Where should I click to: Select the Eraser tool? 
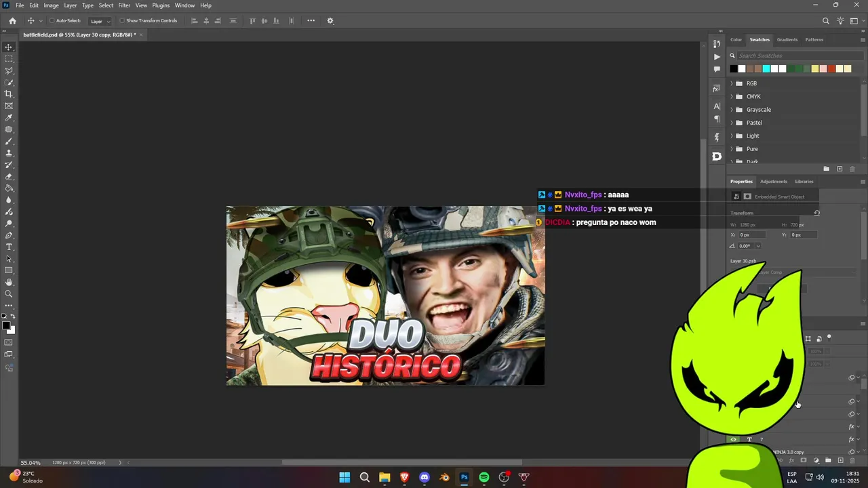9,176
